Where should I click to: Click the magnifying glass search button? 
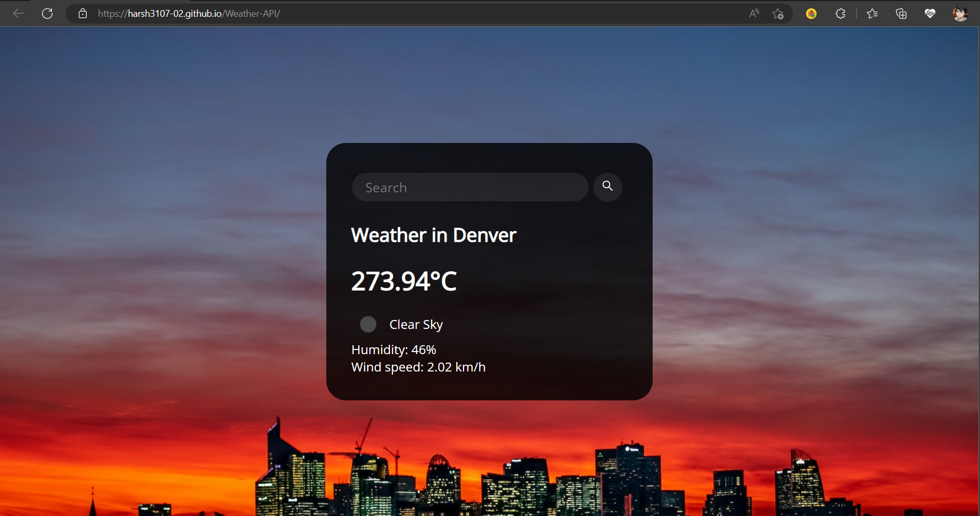coord(607,187)
